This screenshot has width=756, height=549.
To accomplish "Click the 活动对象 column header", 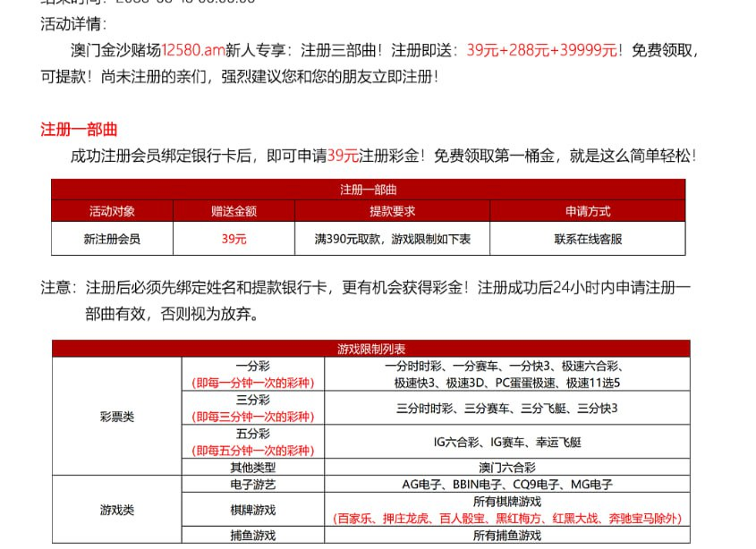I will pyautogui.click(x=112, y=212).
